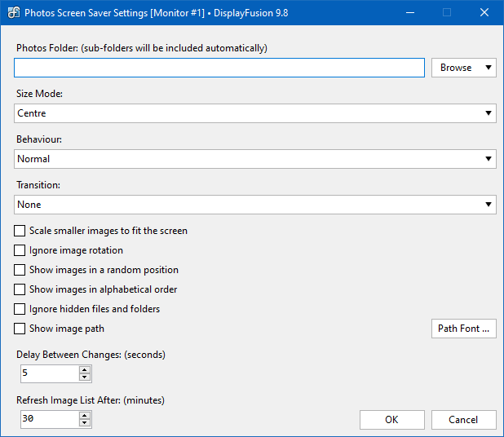
Task: Confirm settings with the OK button
Action: click(x=392, y=420)
